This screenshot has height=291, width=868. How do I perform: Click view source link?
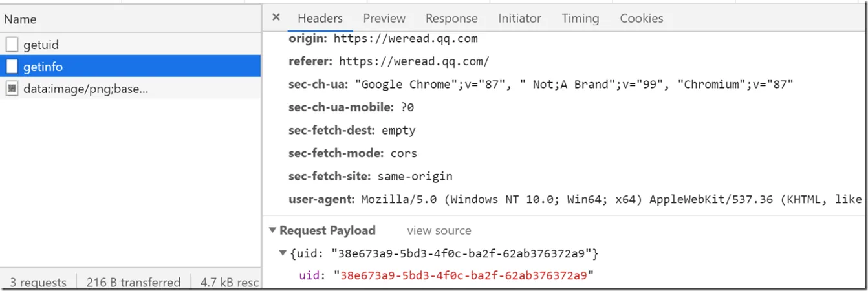(439, 230)
